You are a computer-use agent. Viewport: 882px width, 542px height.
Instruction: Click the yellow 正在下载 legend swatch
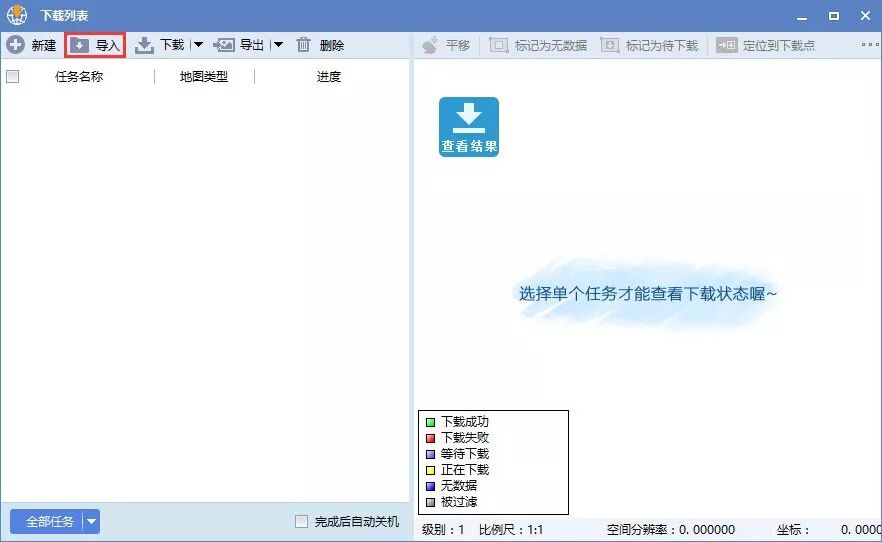click(x=430, y=470)
